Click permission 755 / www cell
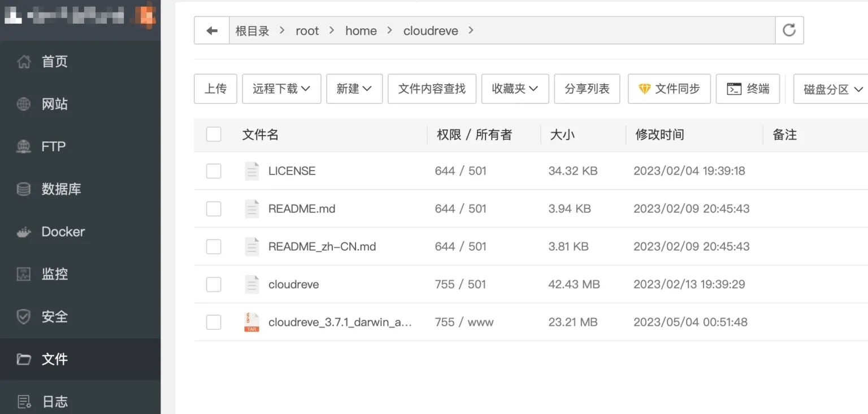This screenshot has width=868, height=414. click(464, 322)
